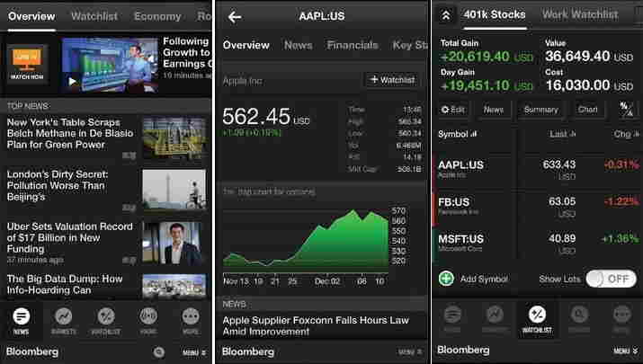Tap the New York green power article thumbnail
Image resolution: width=643 pixels, height=364 pixels.
174,138
